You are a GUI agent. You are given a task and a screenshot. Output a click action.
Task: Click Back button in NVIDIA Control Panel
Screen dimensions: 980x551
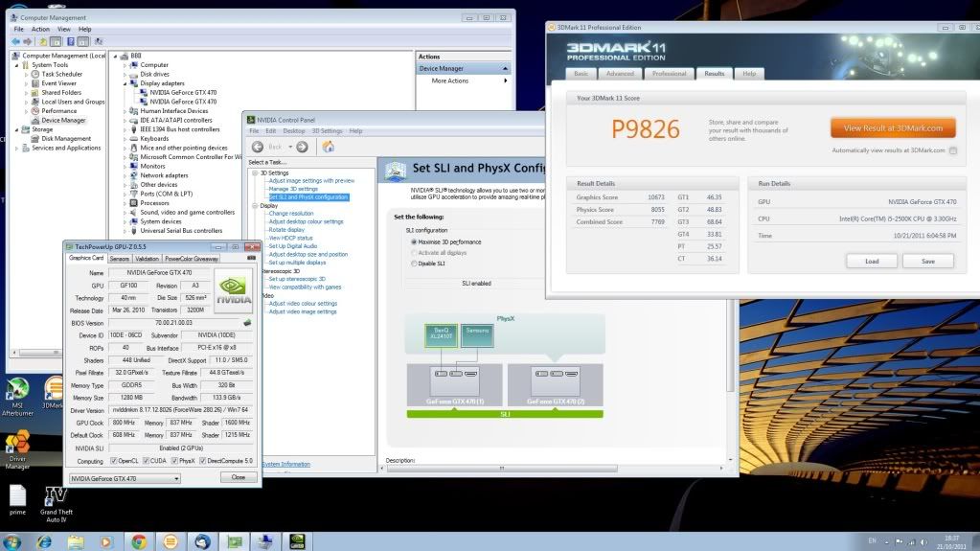[258, 147]
